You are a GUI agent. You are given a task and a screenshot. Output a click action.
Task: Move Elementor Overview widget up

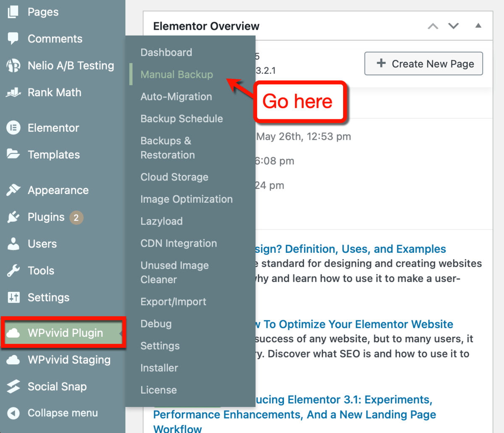[x=433, y=26]
